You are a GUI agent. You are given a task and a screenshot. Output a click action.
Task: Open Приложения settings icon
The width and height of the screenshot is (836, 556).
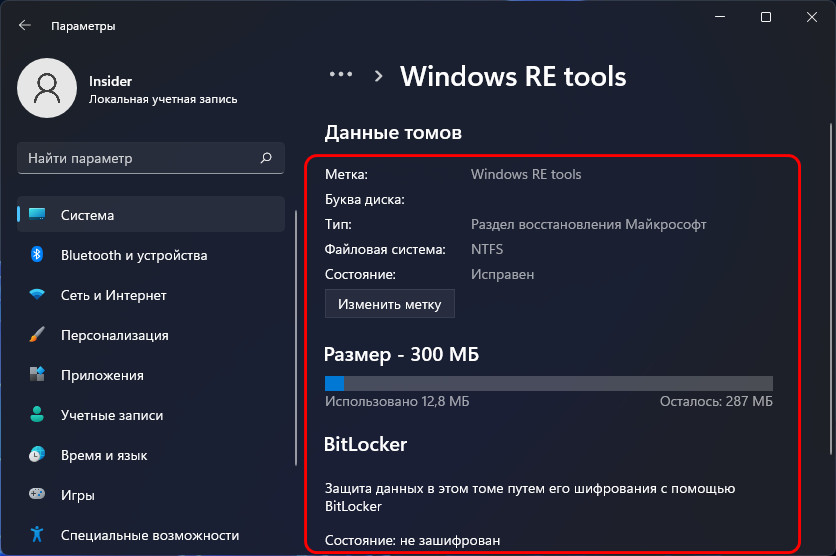[37, 375]
